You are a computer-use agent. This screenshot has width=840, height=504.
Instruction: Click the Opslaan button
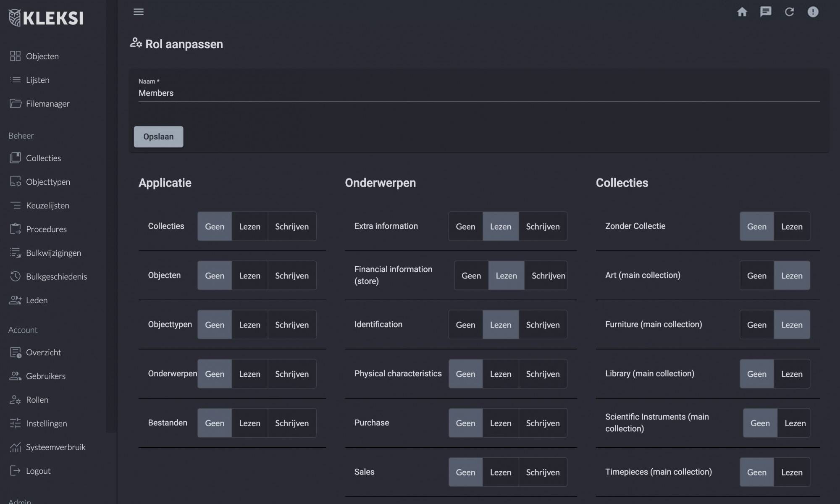[158, 136]
